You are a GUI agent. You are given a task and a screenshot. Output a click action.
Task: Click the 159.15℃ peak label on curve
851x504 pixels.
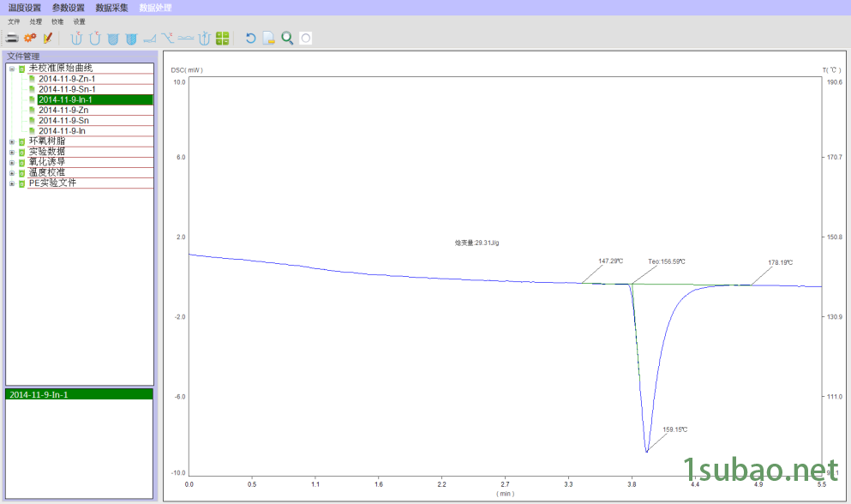click(x=674, y=429)
